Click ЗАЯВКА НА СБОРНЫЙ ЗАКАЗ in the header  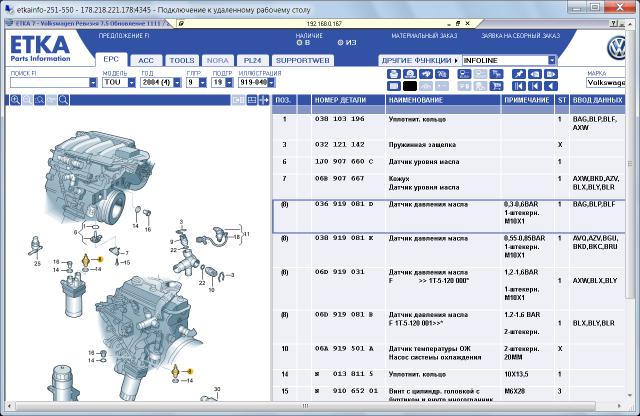[521, 36]
